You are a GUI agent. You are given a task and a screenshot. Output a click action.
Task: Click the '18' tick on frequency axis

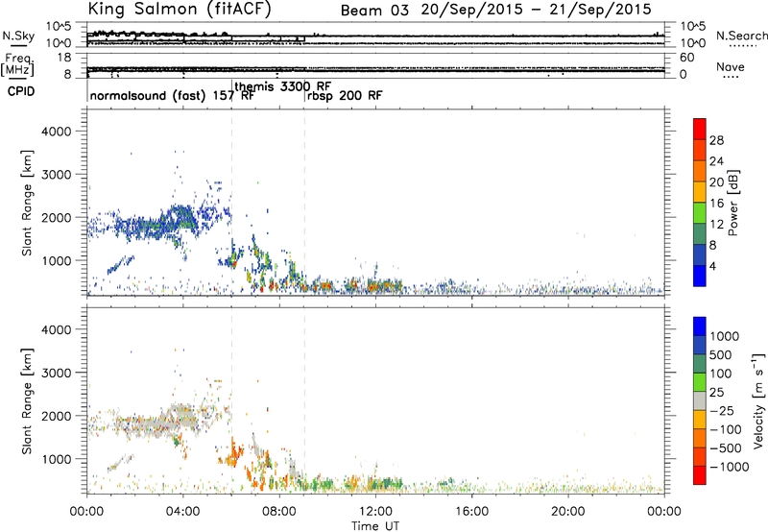(x=63, y=58)
